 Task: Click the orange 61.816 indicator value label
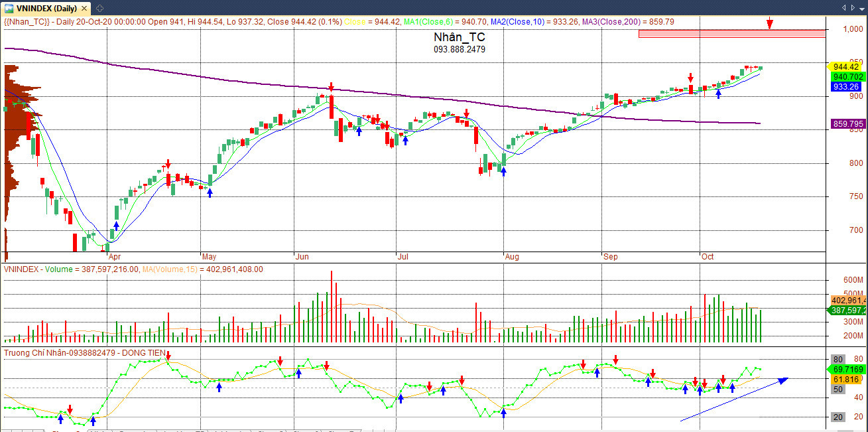click(846, 379)
